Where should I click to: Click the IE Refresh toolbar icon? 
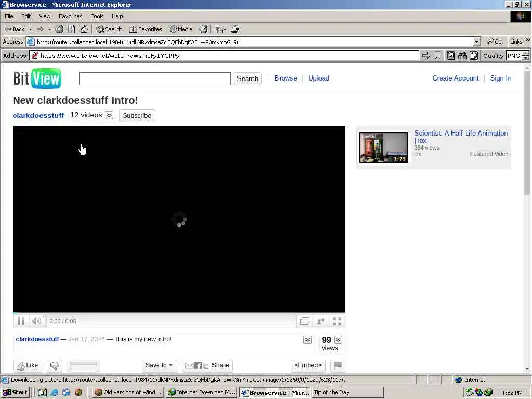point(71,29)
